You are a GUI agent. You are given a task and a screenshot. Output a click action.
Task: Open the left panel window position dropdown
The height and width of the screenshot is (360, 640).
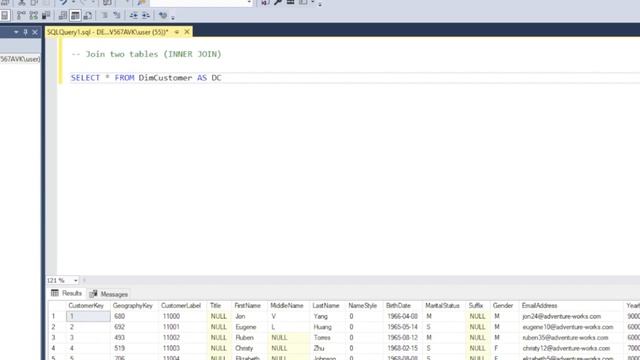[x=16, y=32]
